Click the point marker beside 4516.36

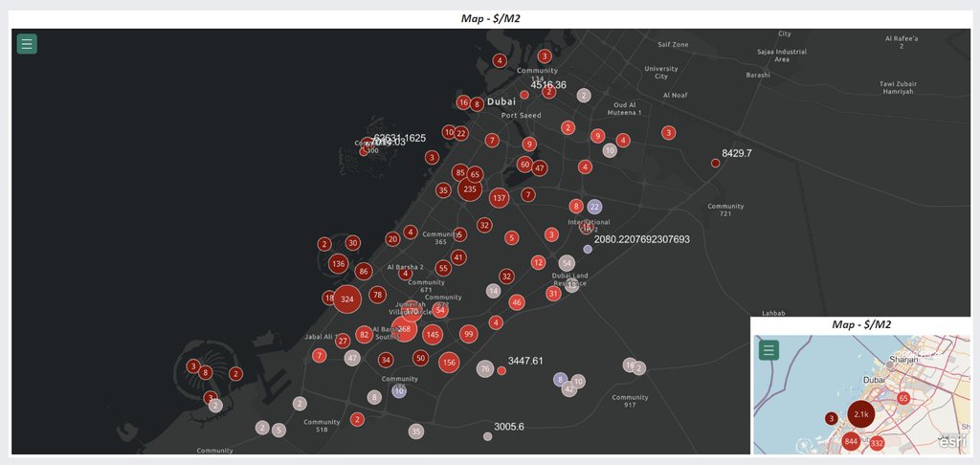pos(524,95)
